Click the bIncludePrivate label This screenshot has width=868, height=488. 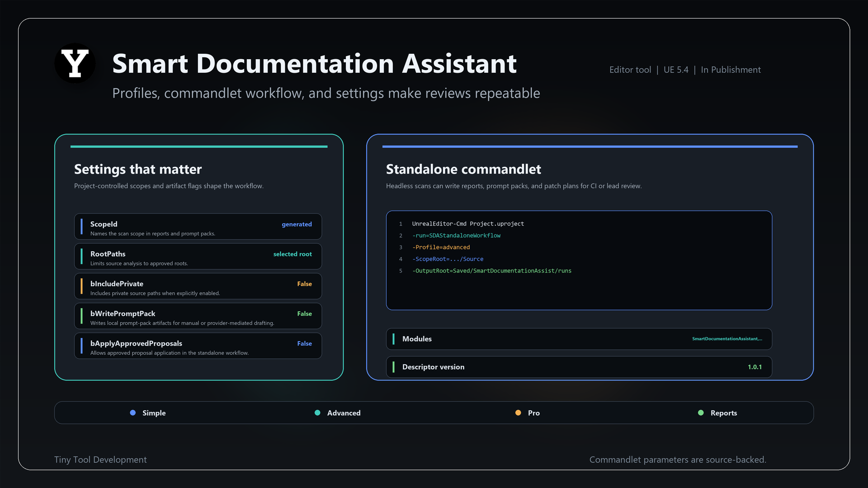117,284
